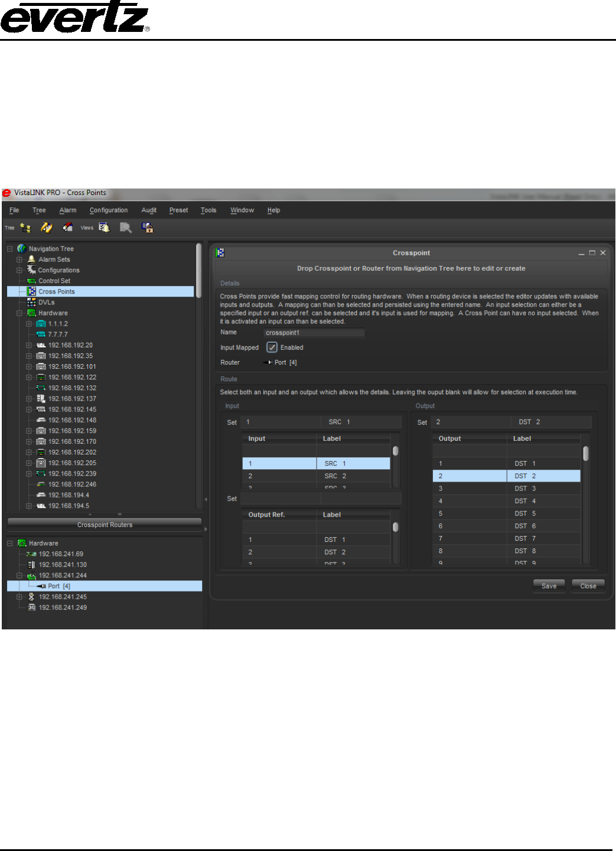This screenshot has width=616, height=851.
Task: Select Output row 7 DST 7
Action: [507, 538]
